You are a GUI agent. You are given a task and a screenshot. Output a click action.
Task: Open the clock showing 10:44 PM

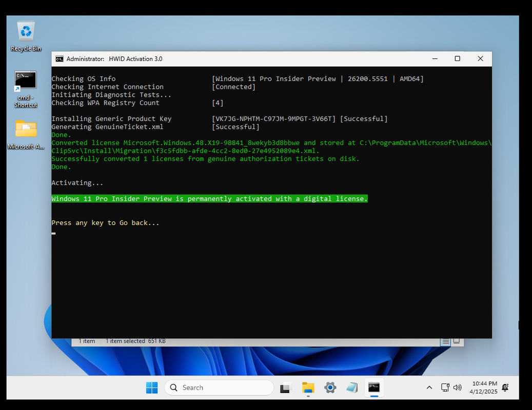pos(484,387)
